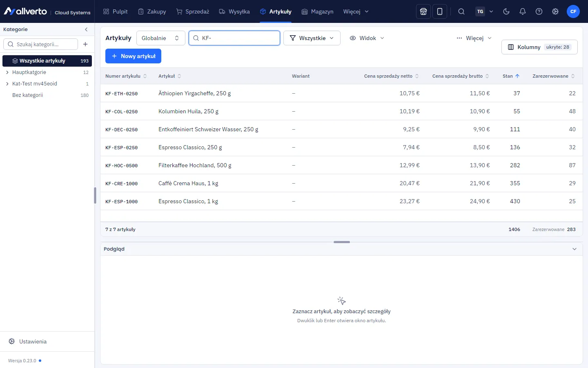Select Wszystkie artykuły category
Image resolution: width=588 pixels, height=368 pixels.
47,61
